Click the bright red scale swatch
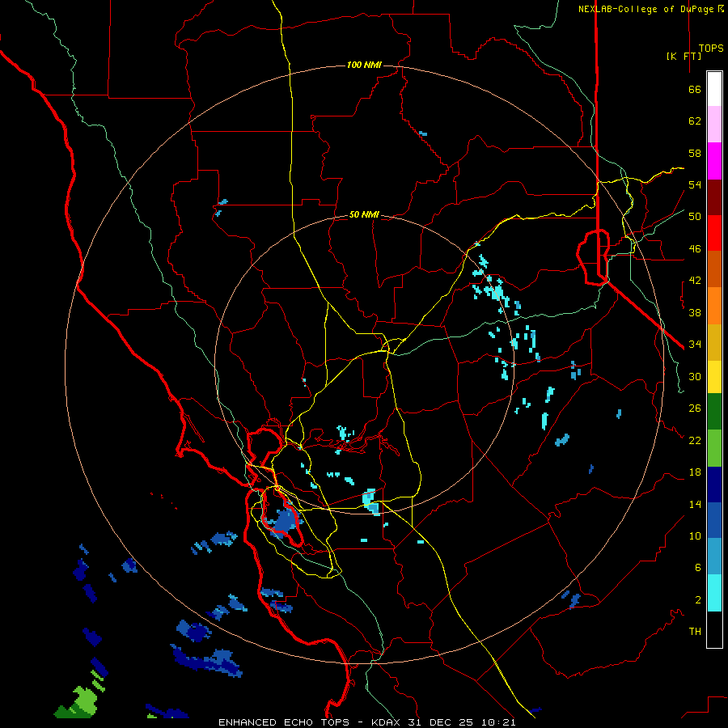Viewport: 728px width, 728px height. pos(714,233)
